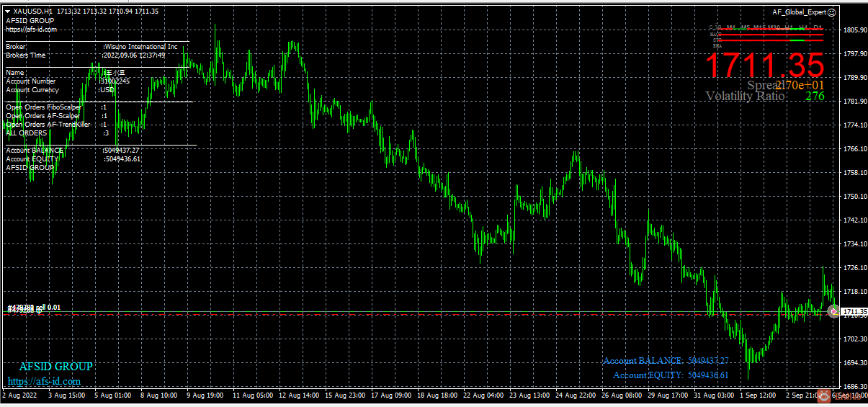Viewport: 868px width, 407px height.
Task: Select the AF_Global_Expert label
Action: coord(799,12)
